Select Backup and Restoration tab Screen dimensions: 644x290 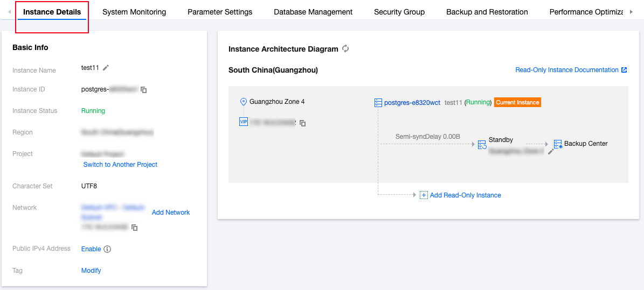click(487, 12)
